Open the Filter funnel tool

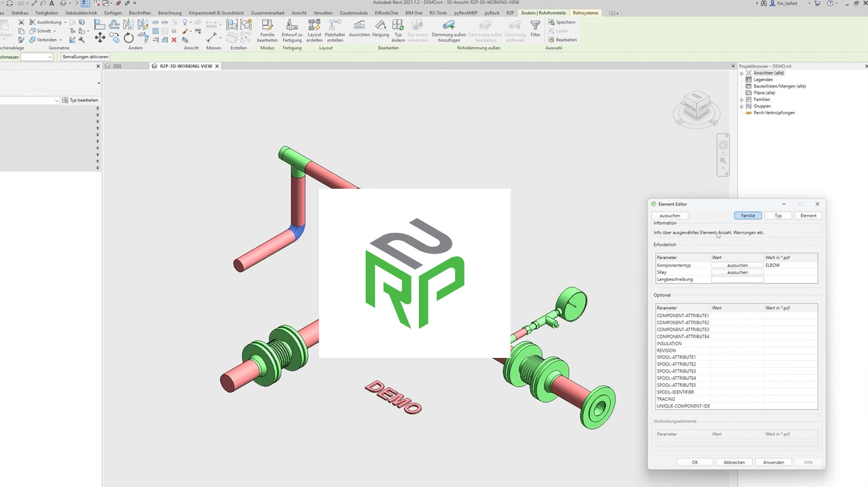click(535, 28)
